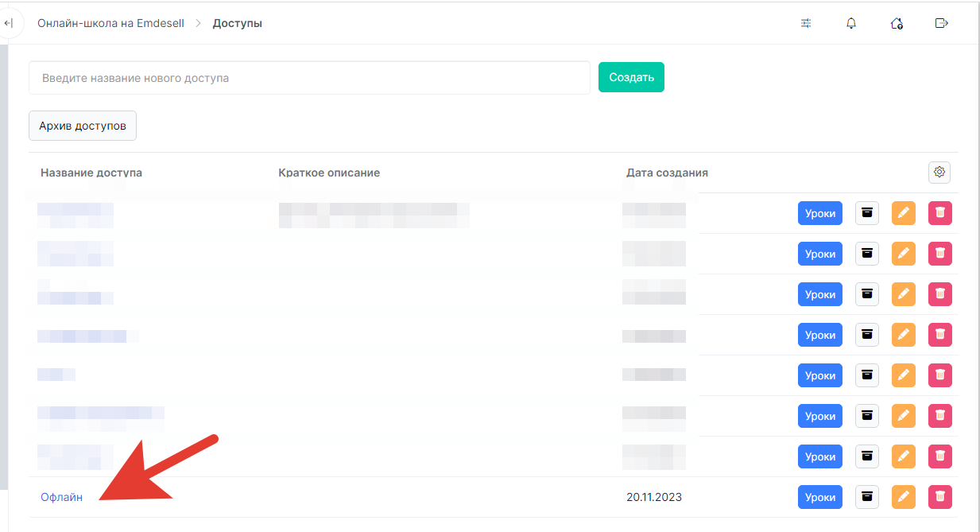
Task: Click the sliders settings icon in header
Action: pos(806,23)
